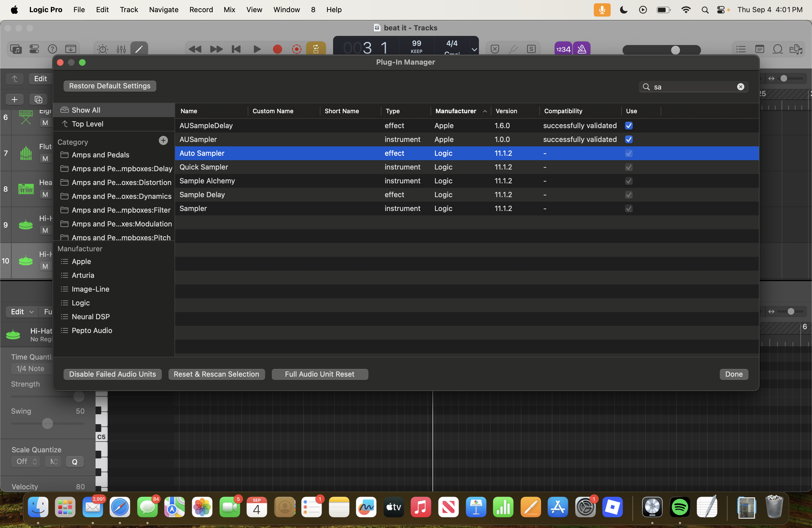Open the Track menu
This screenshot has width=812, height=528.
click(x=129, y=10)
